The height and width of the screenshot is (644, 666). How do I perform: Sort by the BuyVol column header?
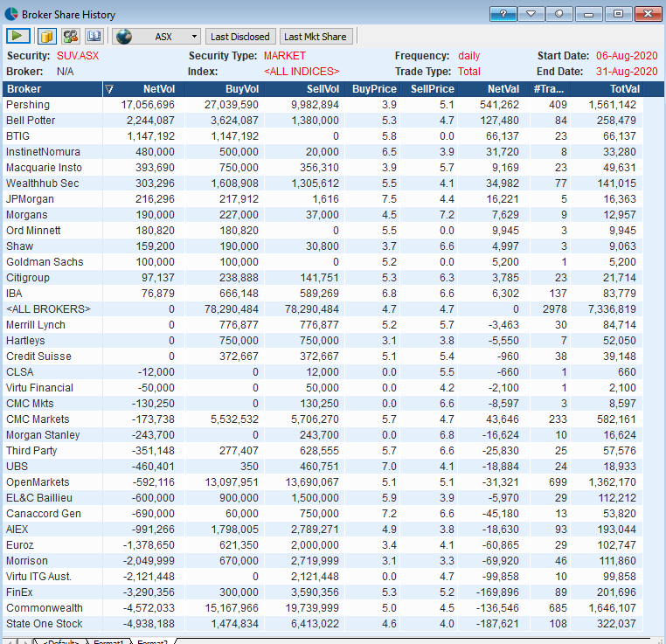click(x=225, y=89)
